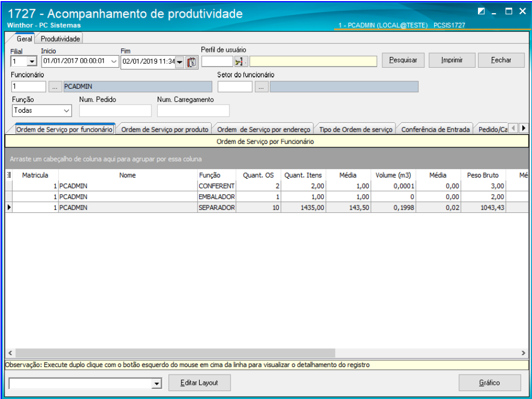Open Ordem de Serviço por produto tab
The image size is (532, 399).
click(164, 129)
